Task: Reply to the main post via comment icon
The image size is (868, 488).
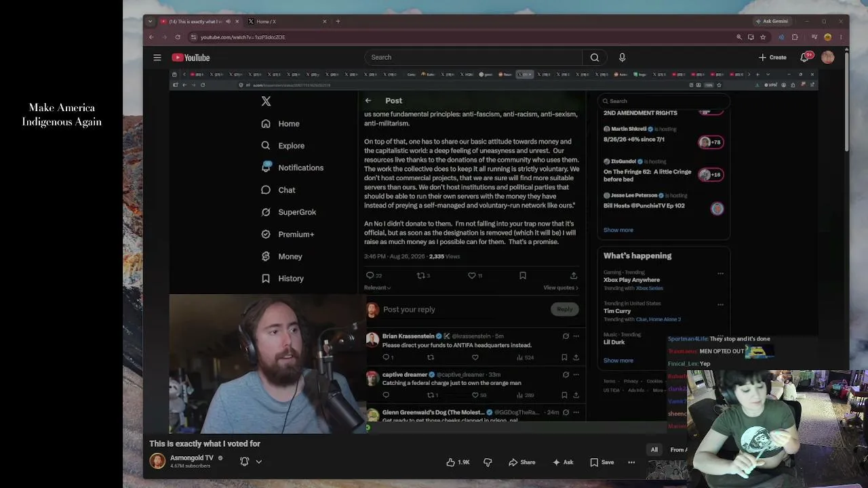Action: tap(370, 275)
